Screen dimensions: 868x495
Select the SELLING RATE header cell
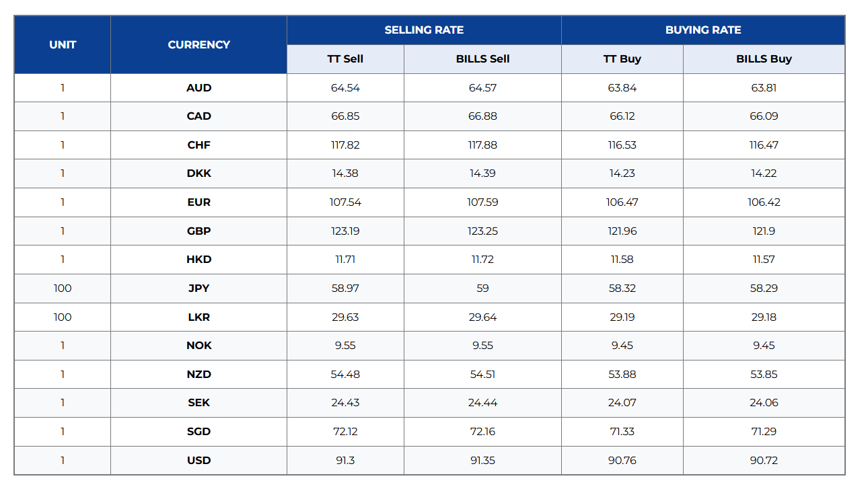424,30
